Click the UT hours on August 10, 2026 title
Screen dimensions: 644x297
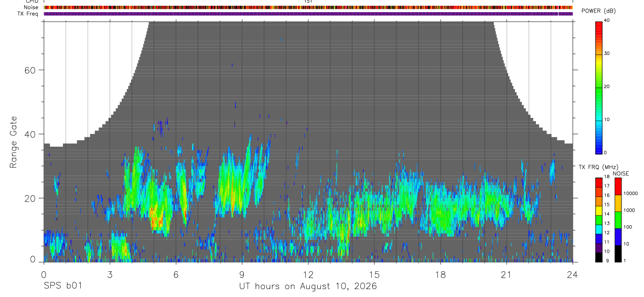pyautogui.click(x=308, y=287)
